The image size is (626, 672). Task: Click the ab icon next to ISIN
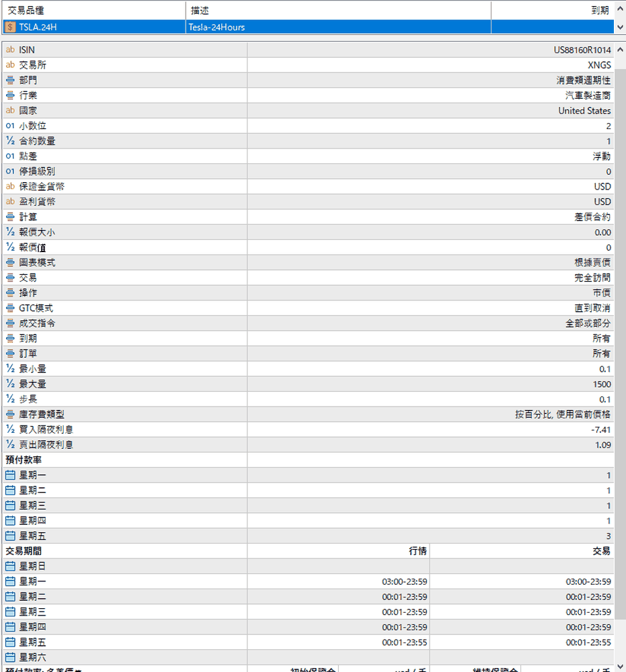click(10, 50)
